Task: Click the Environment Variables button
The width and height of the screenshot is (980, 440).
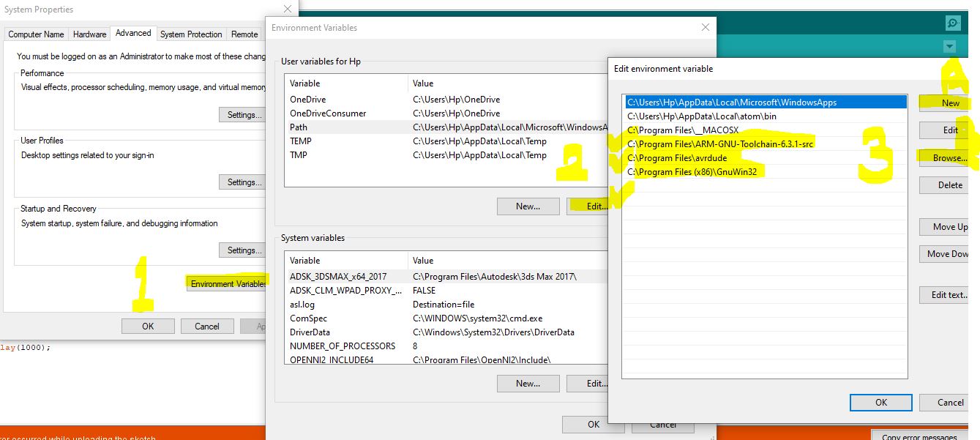Action: tap(228, 284)
